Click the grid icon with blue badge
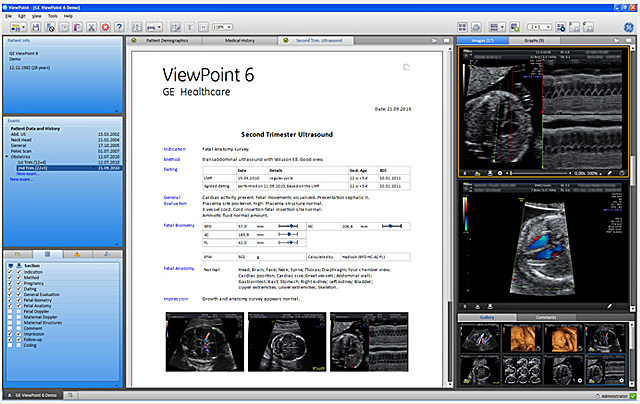The height and width of the screenshot is (404, 640). [x=560, y=27]
